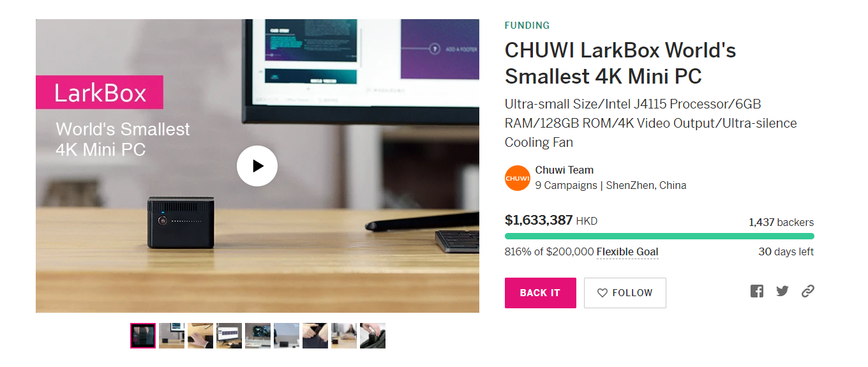This screenshot has width=868, height=367.
Task: Open the Chuwi Team profile link
Action: (x=564, y=170)
